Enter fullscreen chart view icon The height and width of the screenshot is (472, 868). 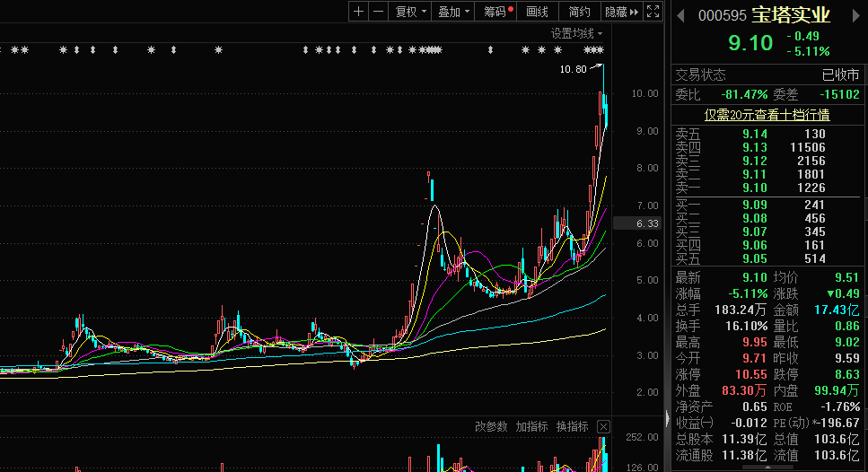653,12
